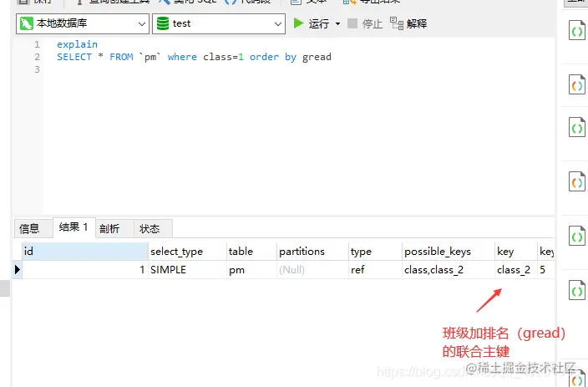This screenshot has width=588, height=387.
Task: Click the current-row indicator arrow
Action: [18, 269]
